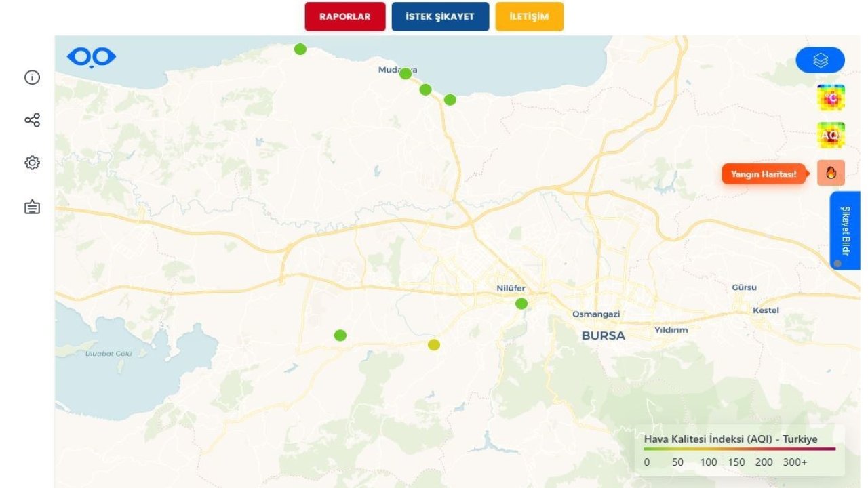Open the Yangın Haritası fire map icon

click(830, 173)
